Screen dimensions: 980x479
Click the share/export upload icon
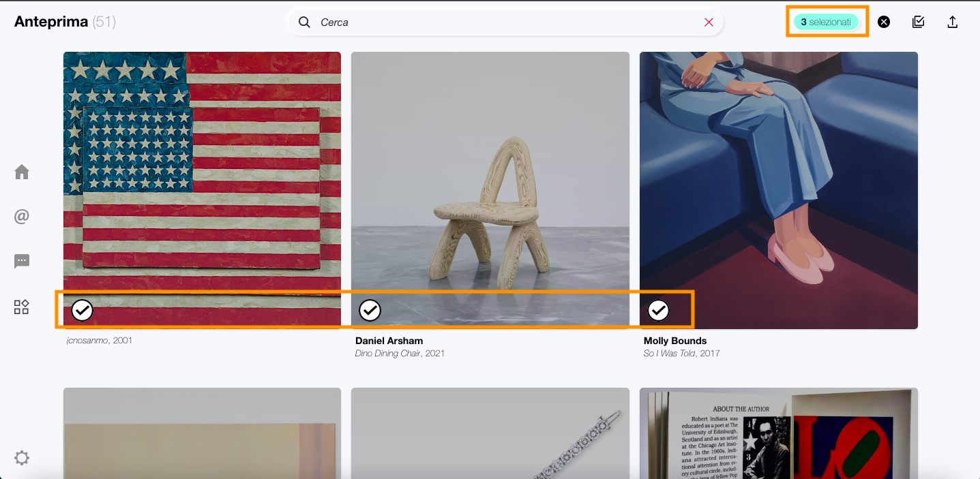tap(953, 22)
